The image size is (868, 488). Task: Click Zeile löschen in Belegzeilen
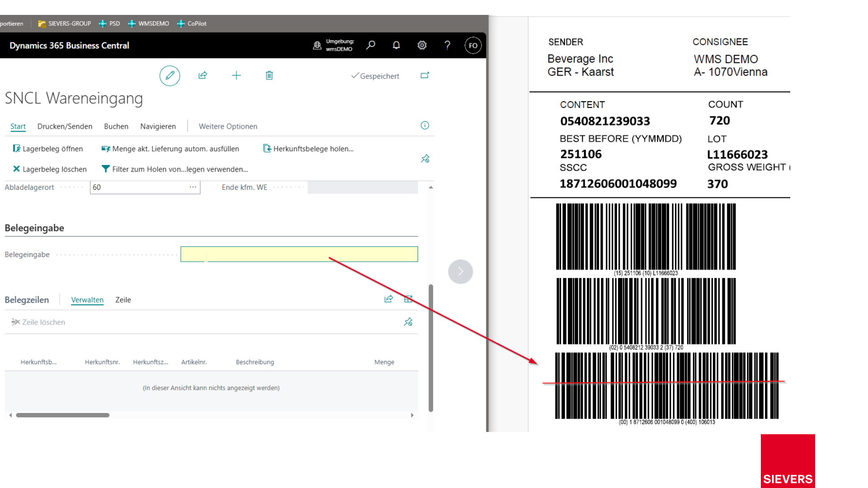tap(38, 322)
